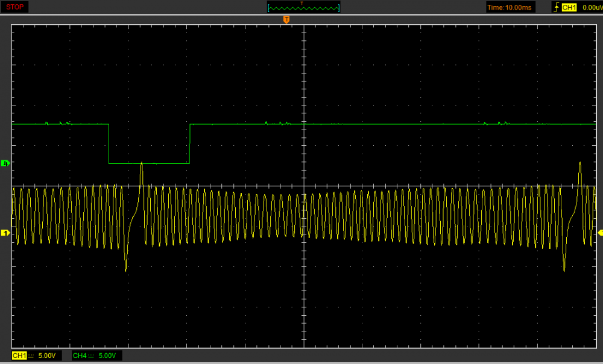Toggle the CH1 channel label at bottom
Image resolution: width=603 pixels, height=364 pixels.
(19, 356)
